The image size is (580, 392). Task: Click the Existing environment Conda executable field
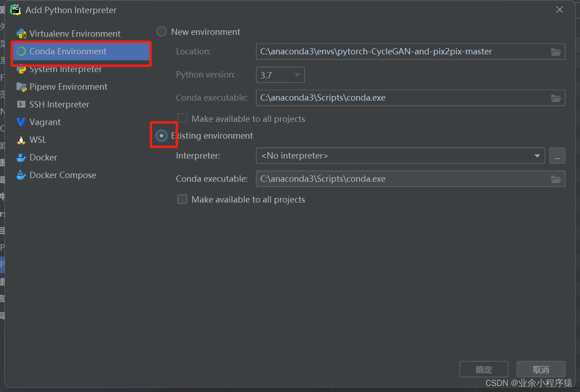[410, 179]
